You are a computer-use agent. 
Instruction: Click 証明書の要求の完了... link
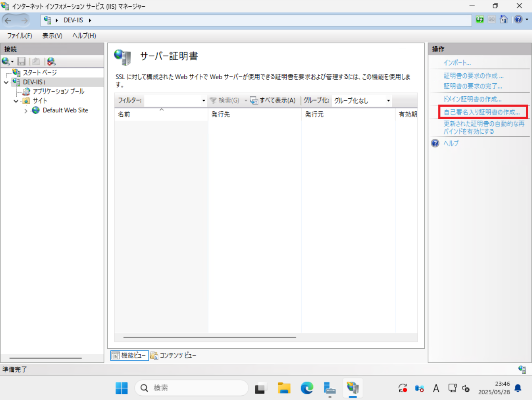click(x=472, y=86)
